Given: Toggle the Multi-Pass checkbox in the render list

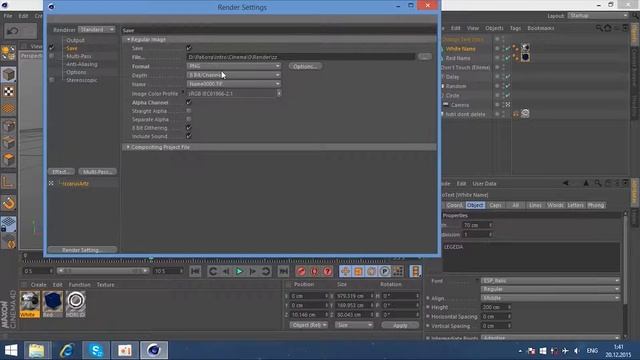Looking at the screenshot, I should coord(51,56).
